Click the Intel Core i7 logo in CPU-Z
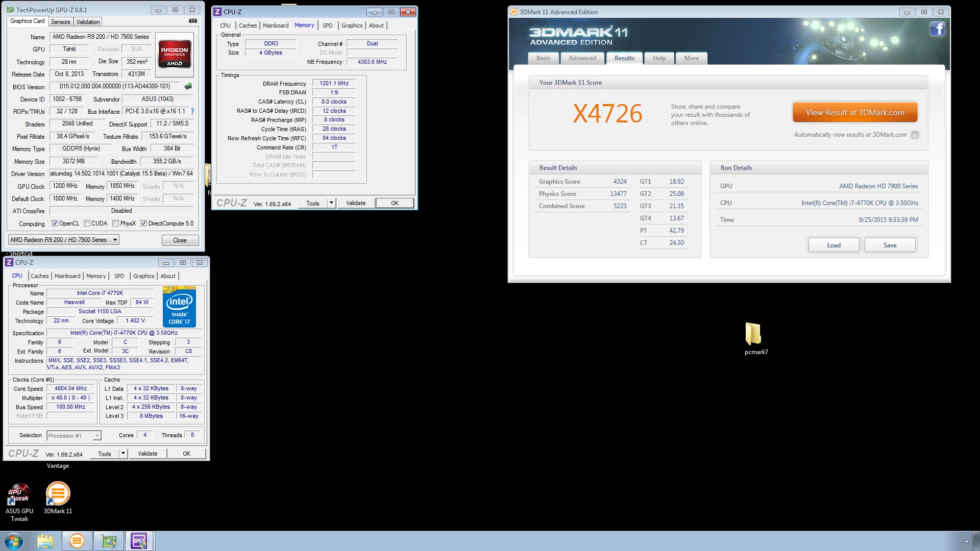 click(x=179, y=307)
